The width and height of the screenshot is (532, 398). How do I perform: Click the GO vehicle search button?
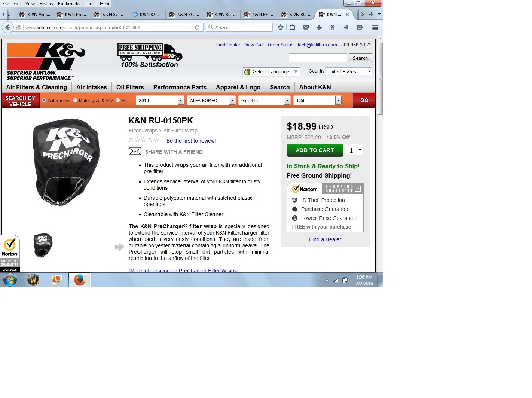pos(364,100)
